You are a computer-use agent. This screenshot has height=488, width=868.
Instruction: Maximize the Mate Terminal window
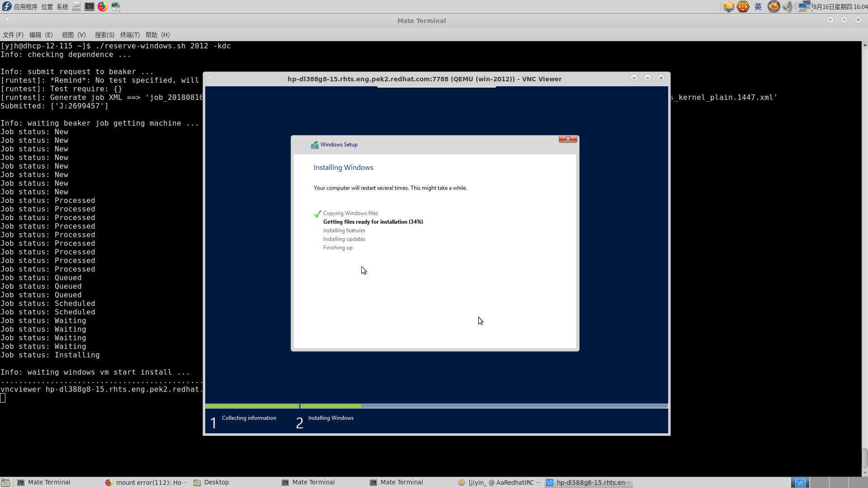click(844, 19)
